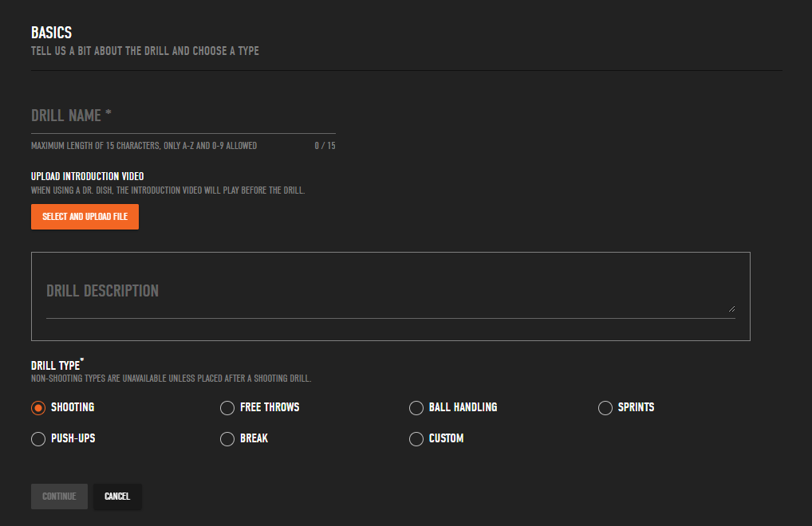The width and height of the screenshot is (812, 526).
Task: Click the '0 / 15' character counter
Action: coord(325,146)
